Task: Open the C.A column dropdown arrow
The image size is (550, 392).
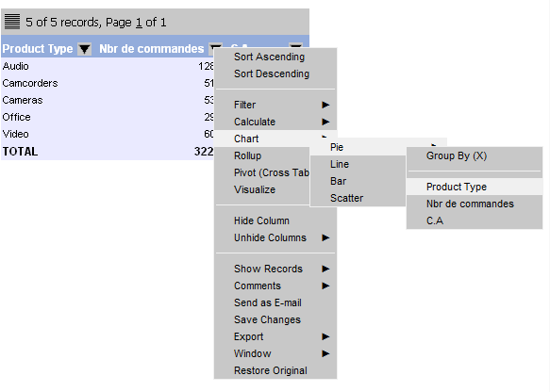Action: click(295, 45)
